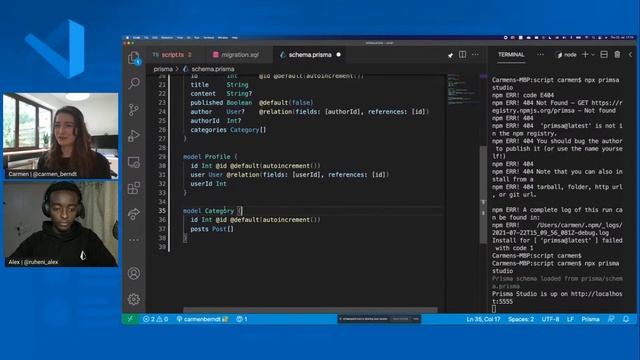
Task: Click the 'userId Int' line
Action: 208,184
